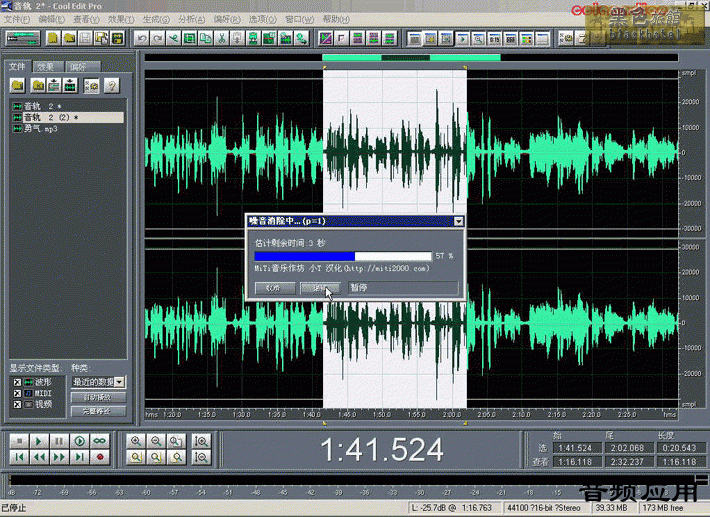The image size is (710, 517).
Task: Click the Zoom to selection magnifier icon
Action: click(135, 457)
